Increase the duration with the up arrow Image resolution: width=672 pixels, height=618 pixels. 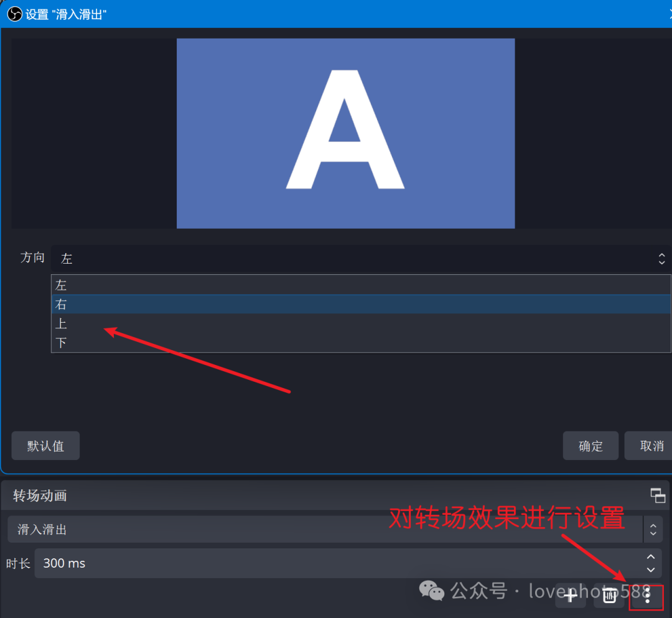point(651,556)
